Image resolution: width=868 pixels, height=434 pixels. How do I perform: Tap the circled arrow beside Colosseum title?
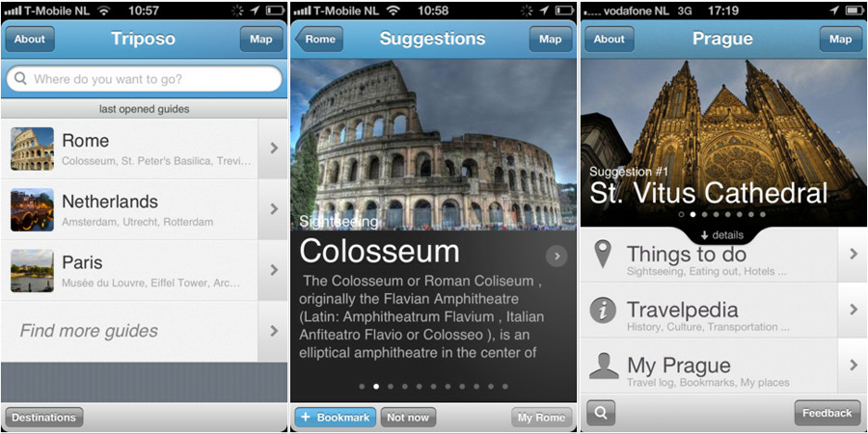click(x=556, y=256)
